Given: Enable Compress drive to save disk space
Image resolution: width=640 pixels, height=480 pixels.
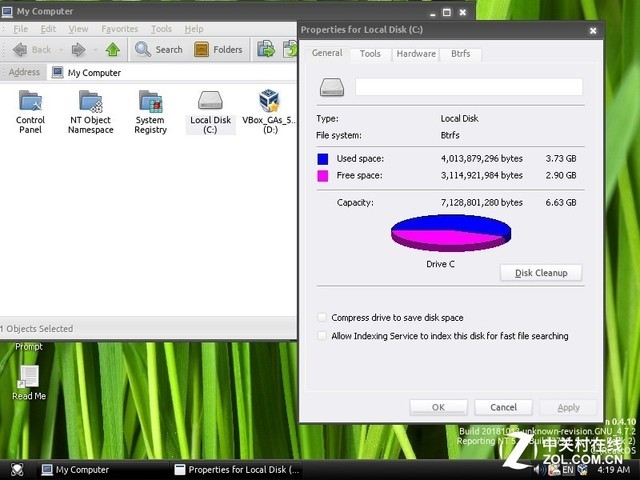Looking at the screenshot, I should tap(322, 317).
